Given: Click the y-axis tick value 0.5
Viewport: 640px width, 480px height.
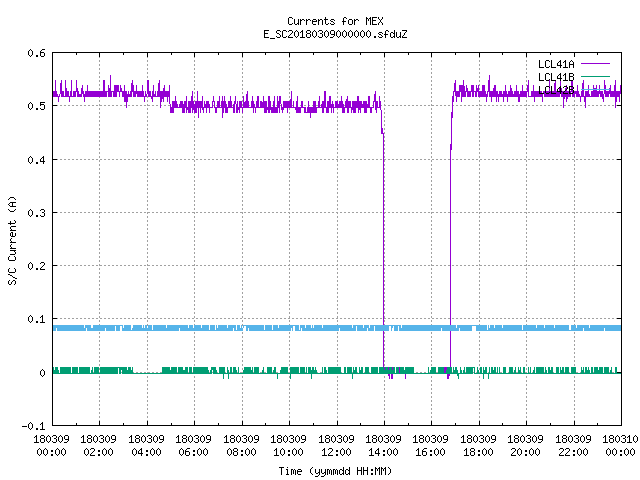Looking at the screenshot, I should [36, 106].
